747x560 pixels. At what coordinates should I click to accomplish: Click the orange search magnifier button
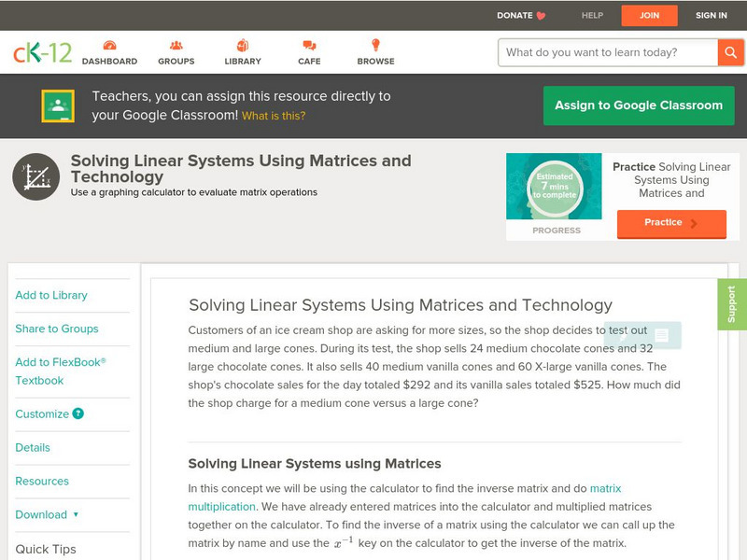pyautogui.click(x=730, y=52)
